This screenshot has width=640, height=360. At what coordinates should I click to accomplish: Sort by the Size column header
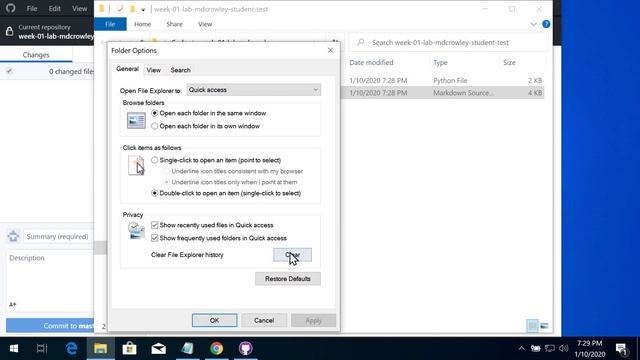coord(509,62)
